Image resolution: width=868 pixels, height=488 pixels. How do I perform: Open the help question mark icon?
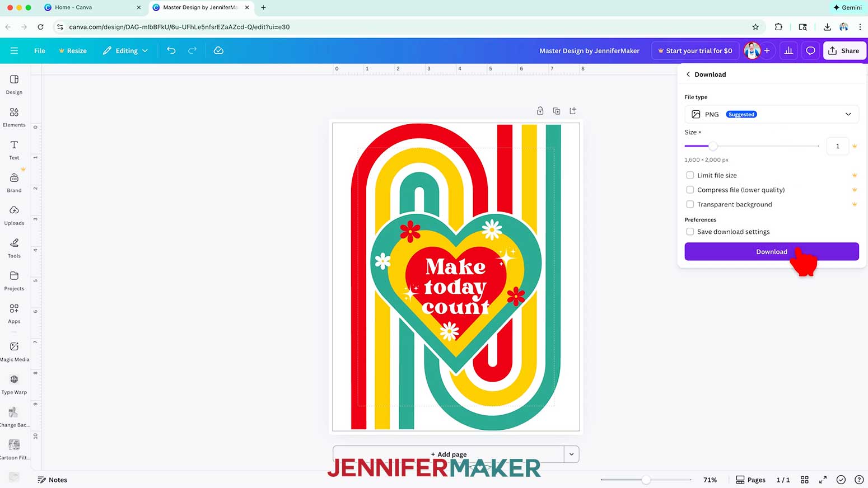point(858,480)
